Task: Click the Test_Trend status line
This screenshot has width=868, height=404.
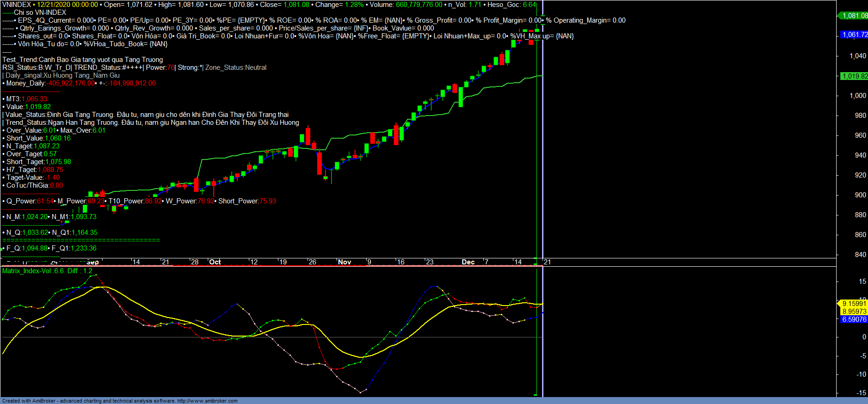Action: pos(83,60)
